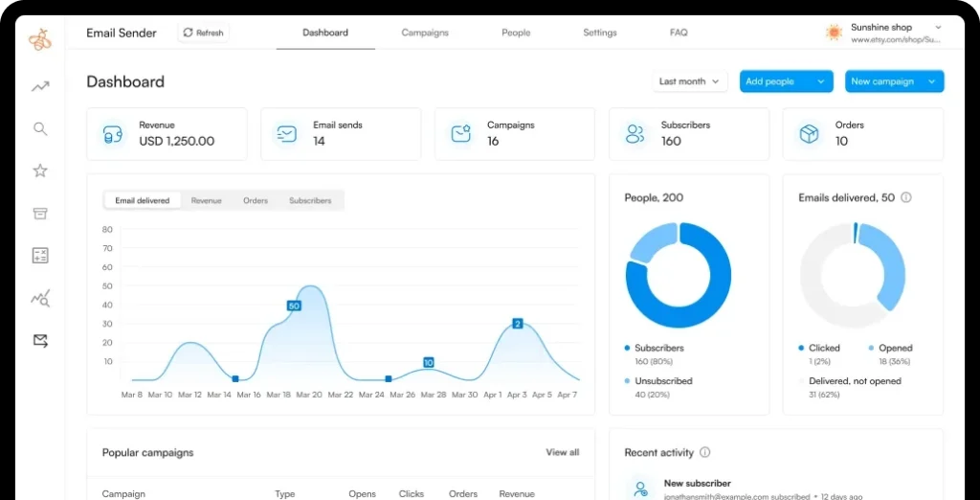
Task: Click the Email sends envelope icon
Action: coord(286,134)
